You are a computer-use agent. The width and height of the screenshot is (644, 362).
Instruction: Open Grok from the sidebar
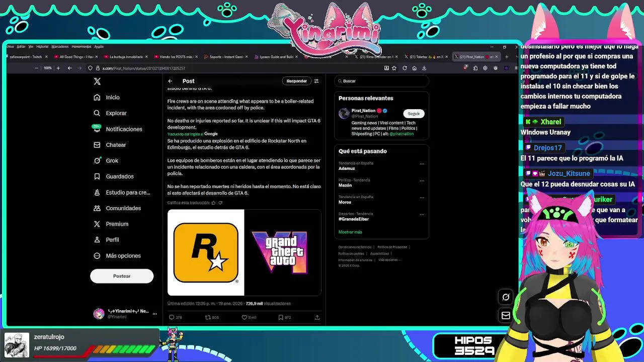pos(106,160)
